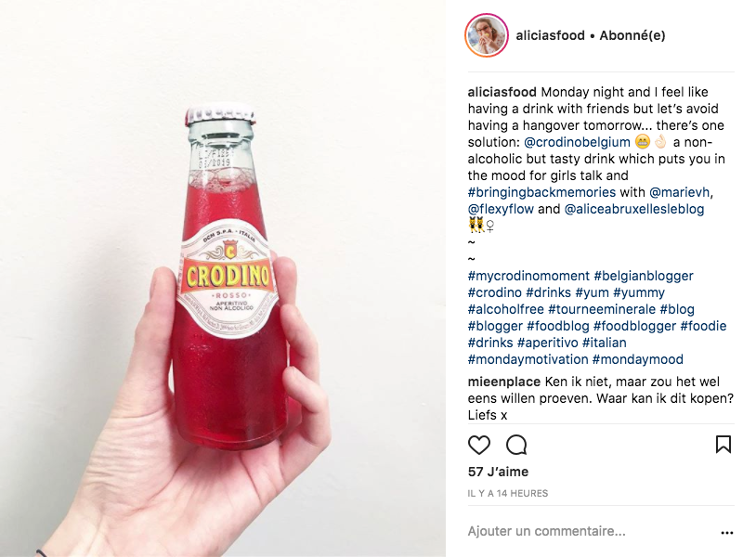Open the aliciasfood profile picture
The height and width of the screenshot is (557, 756).
coord(486,35)
